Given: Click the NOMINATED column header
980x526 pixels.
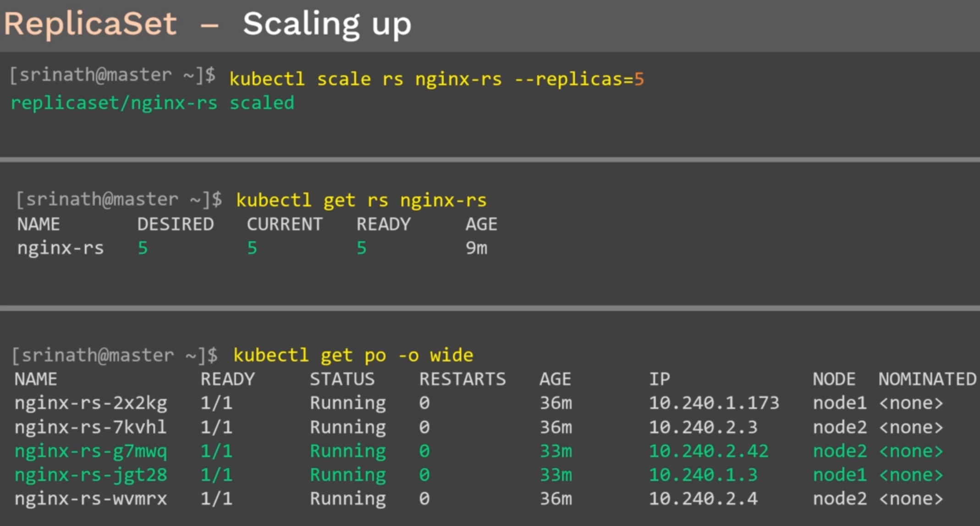Looking at the screenshot, I should 927,379.
